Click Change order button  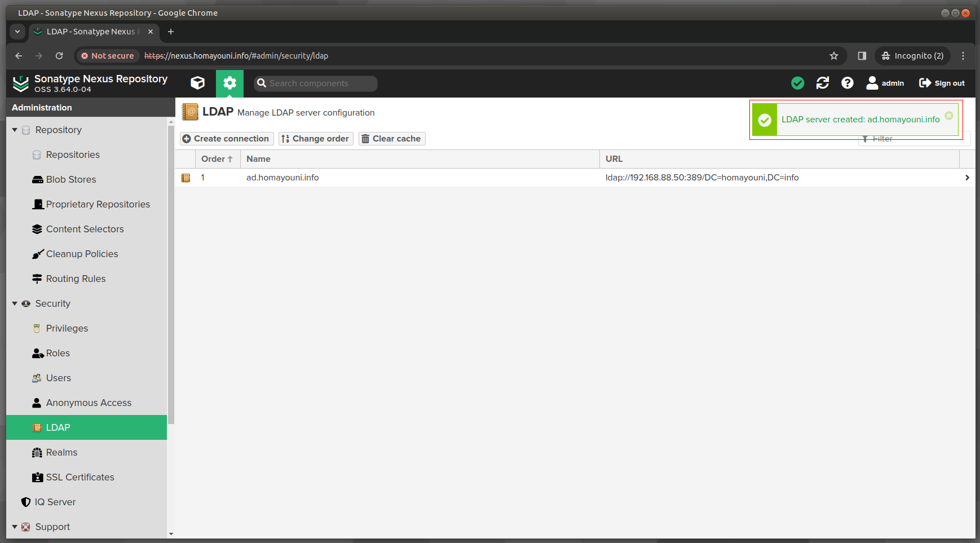(316, 139)
